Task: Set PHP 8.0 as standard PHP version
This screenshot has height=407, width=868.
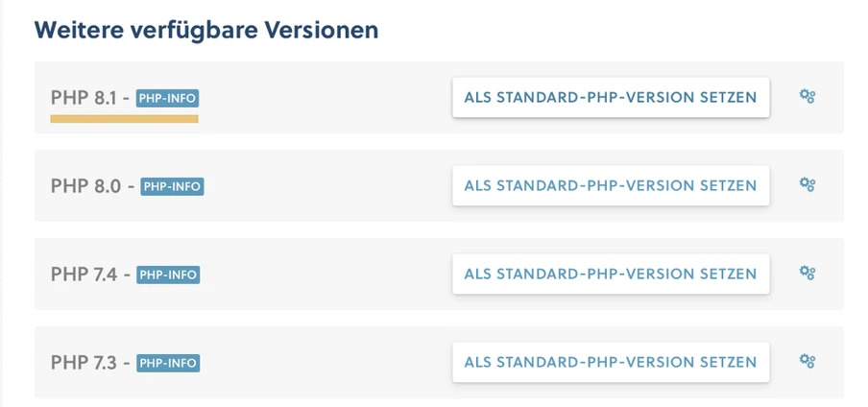Action: coord(611,185)
